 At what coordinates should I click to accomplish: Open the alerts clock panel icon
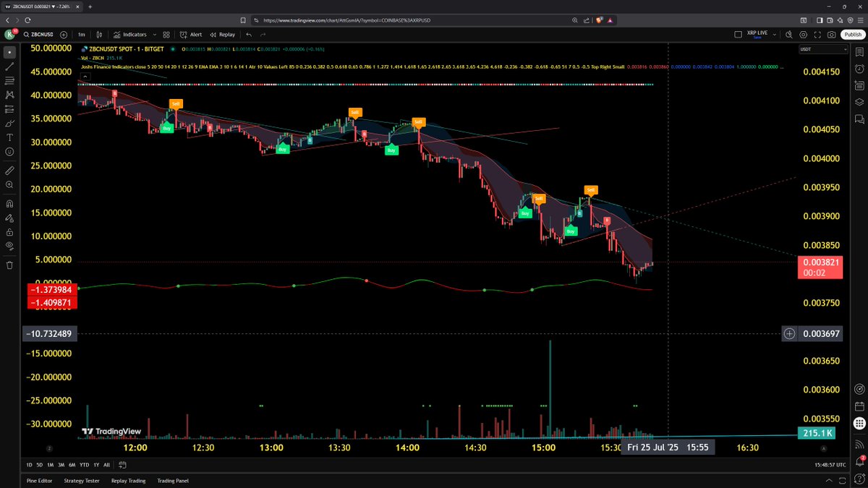click(x=859, y=68)
